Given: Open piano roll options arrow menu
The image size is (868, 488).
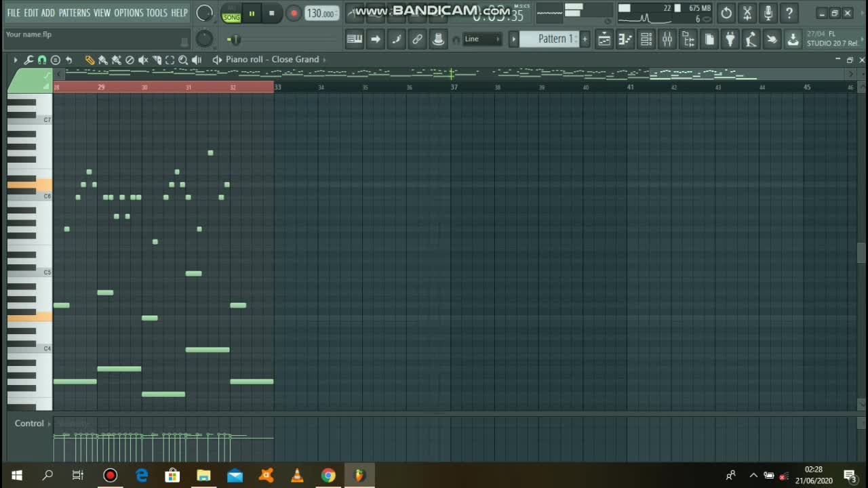Looking at the screenshot, I should pyautogui.click(x=15, y=60).
